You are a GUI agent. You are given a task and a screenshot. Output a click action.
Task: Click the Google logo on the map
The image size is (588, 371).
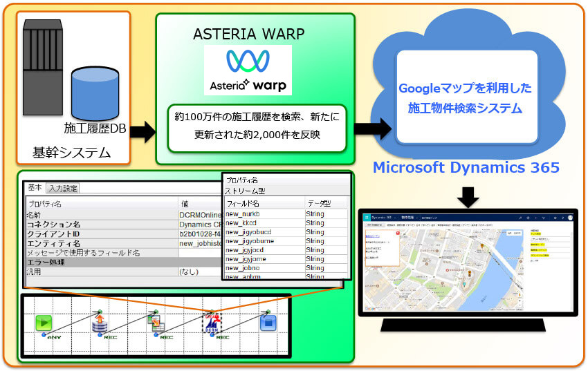click(370, 309)
